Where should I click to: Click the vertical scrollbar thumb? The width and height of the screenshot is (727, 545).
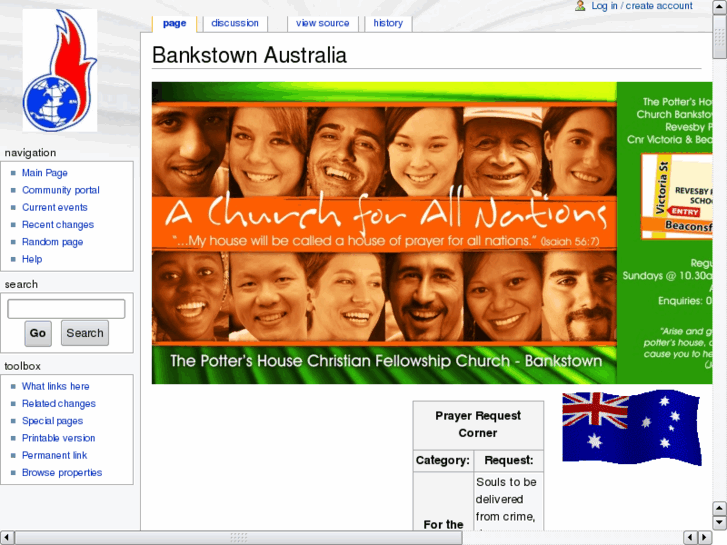click(720, 37)
